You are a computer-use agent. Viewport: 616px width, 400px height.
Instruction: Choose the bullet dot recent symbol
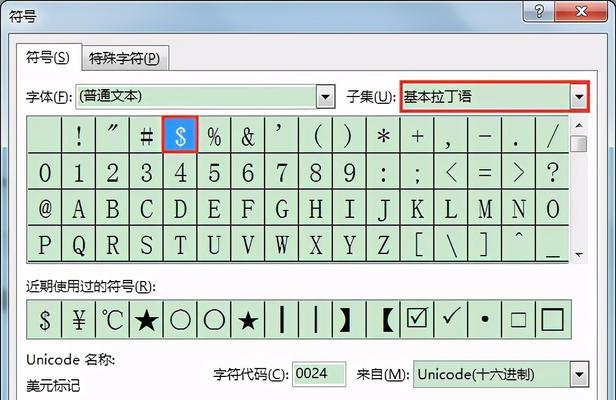[484, 319]
